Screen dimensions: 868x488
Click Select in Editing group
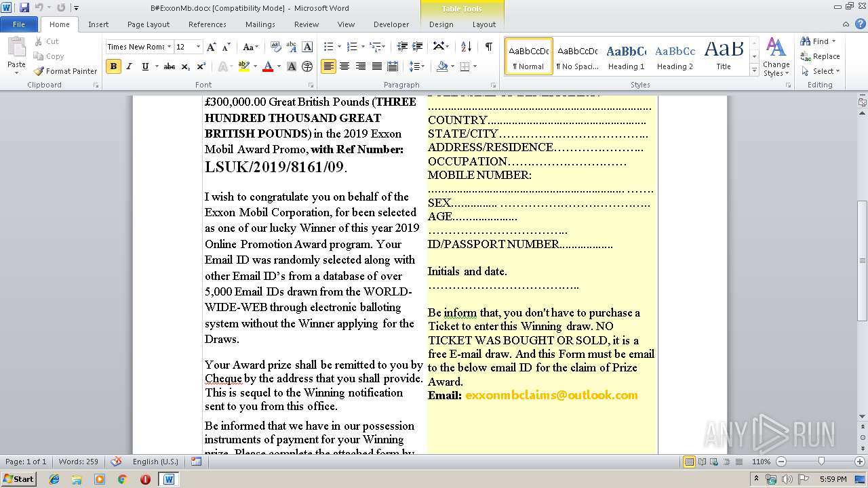(821, 71)
